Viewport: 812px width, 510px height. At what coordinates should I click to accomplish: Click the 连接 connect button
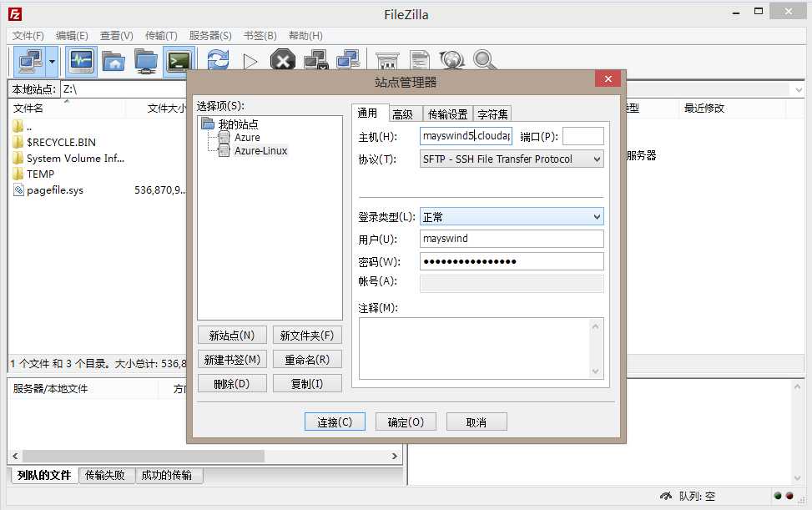tap(334, 422)
